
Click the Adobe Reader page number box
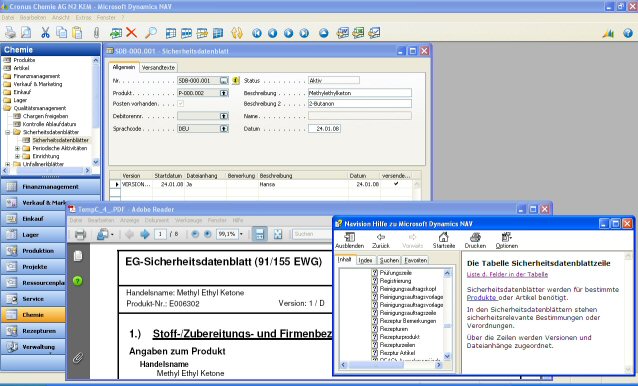click(x=160, y=234)
